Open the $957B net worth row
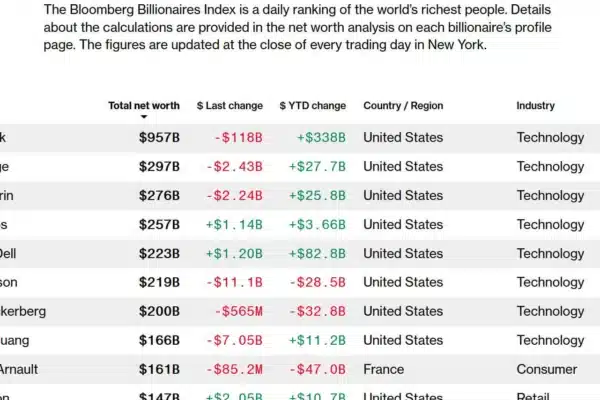Image resolution: width=600 pixels, height=400 pixels. click(x=300, y=138)
